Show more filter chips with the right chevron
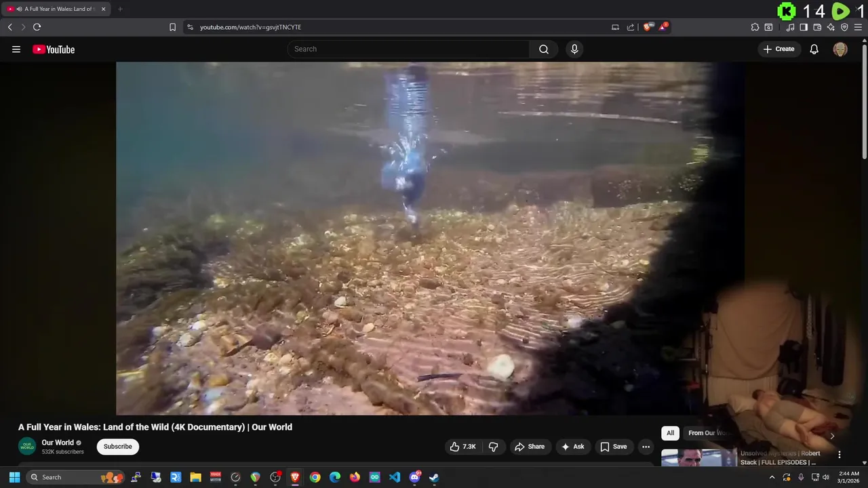Viewport: 868px width, 488px height. click(832, 436)
